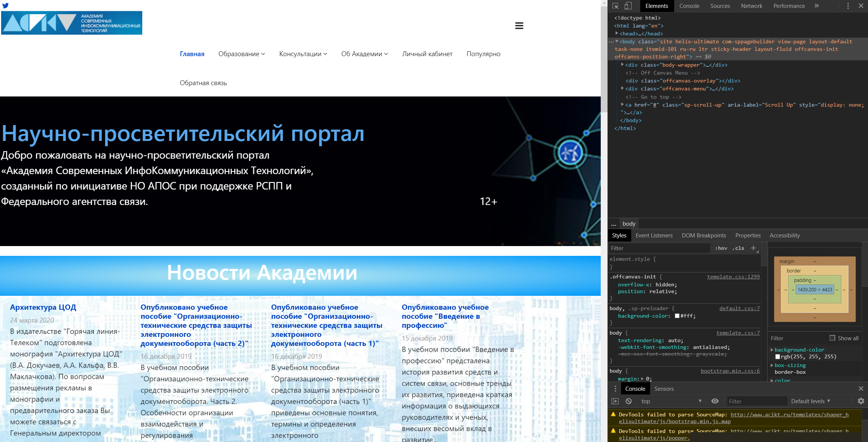Open default.css:7 source link

tap(740, 308)
